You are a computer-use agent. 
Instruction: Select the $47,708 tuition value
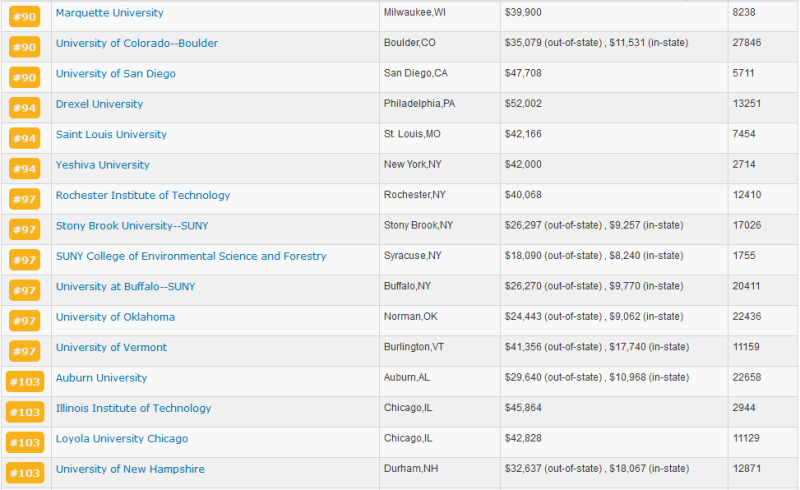tap(523, 73)
